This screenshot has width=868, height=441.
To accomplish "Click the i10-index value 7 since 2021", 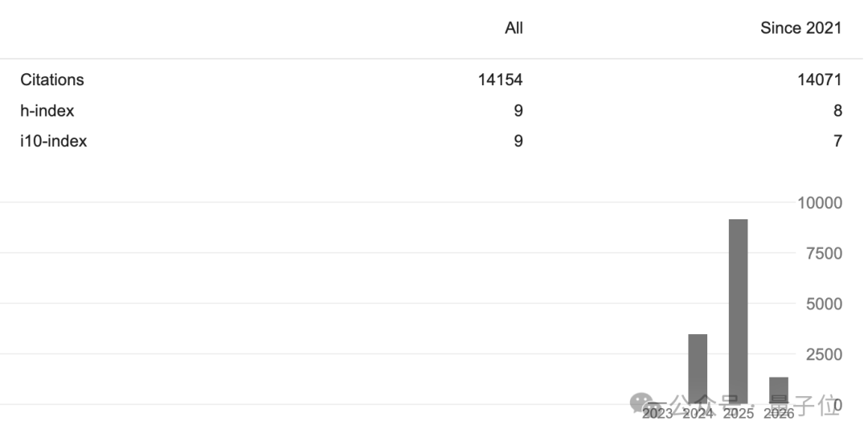I will tap(837, 141).
